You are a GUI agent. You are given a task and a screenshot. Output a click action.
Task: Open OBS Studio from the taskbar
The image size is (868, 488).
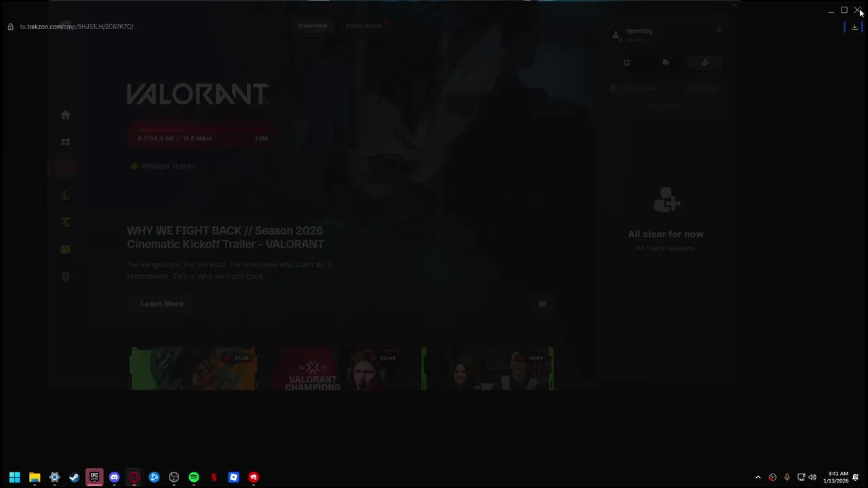[174, 477]
